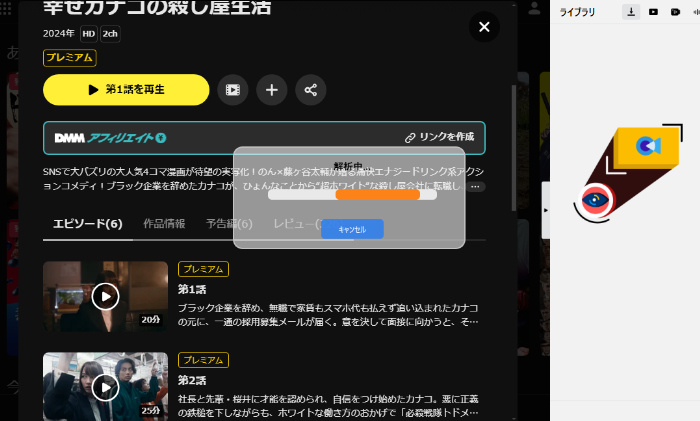Viewport: 700px width, 421px height.
Task: Click the yellow 第1話を再生 play button
Action: [126, 90]
